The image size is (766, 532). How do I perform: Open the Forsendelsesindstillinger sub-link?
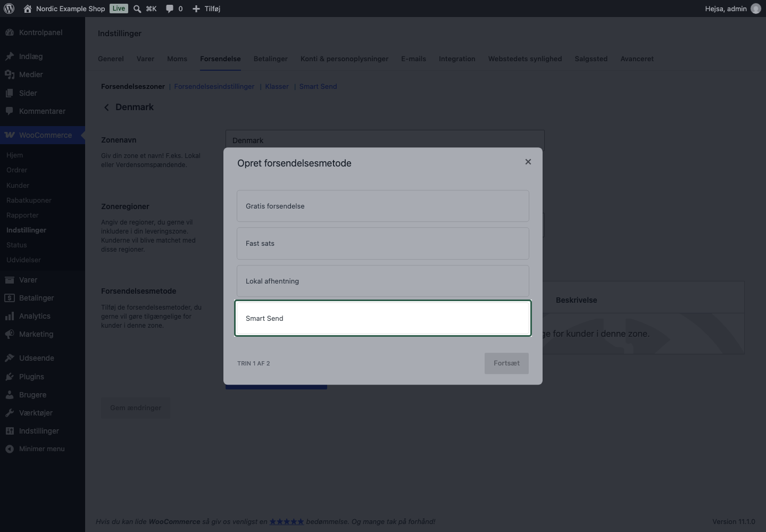214,87
